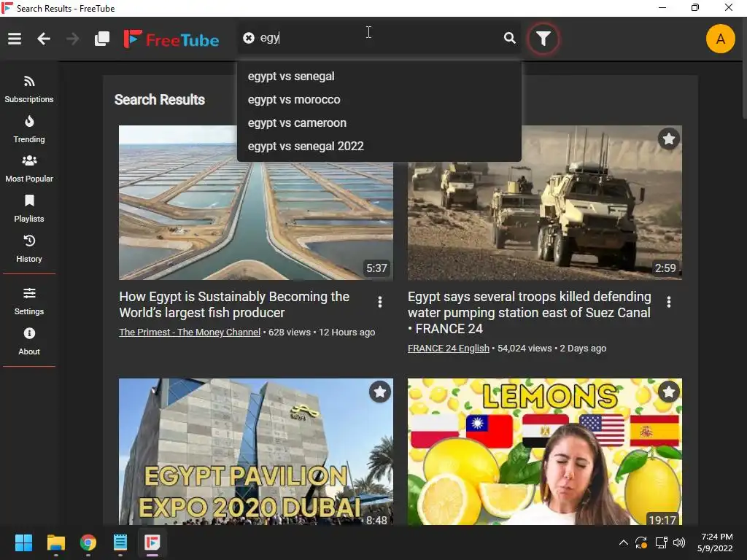This screenshot has width=747, height=560.
Task: Open History in the sidebar
Action: click(x=29, y=249)
